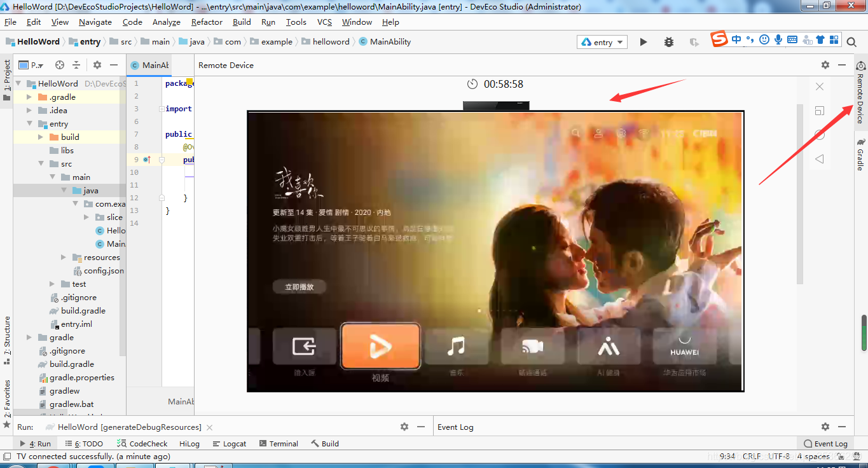Click the play-now pill button on the TV
Viewport: 868px width, 468px height.
[300, 287]
